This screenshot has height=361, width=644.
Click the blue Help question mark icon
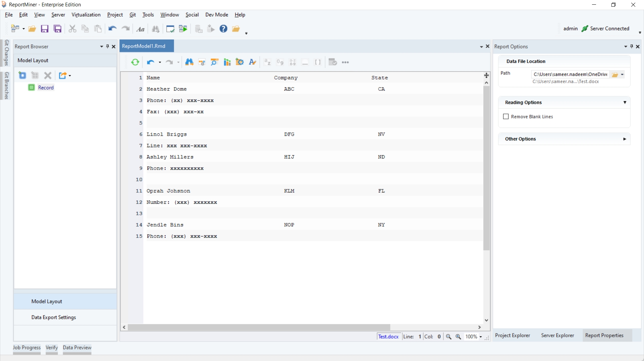[223, 29]
